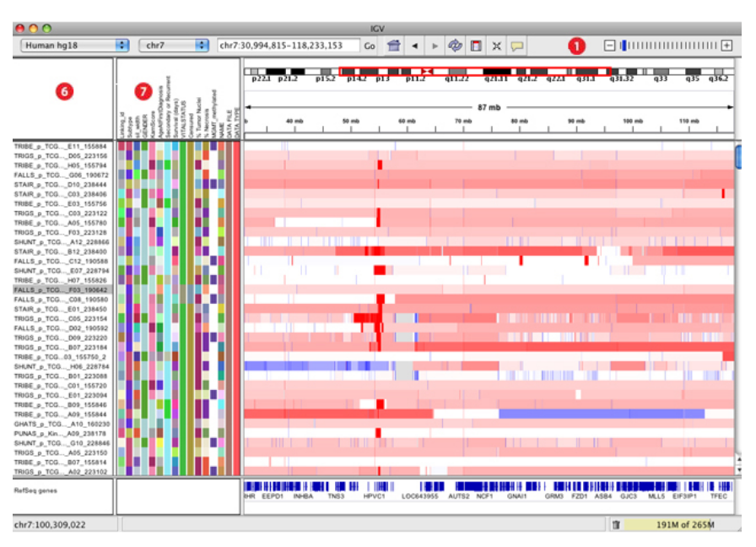Click the trash can garbage collection icon
The image size is (756, 547).
click(x=617, y=525)
